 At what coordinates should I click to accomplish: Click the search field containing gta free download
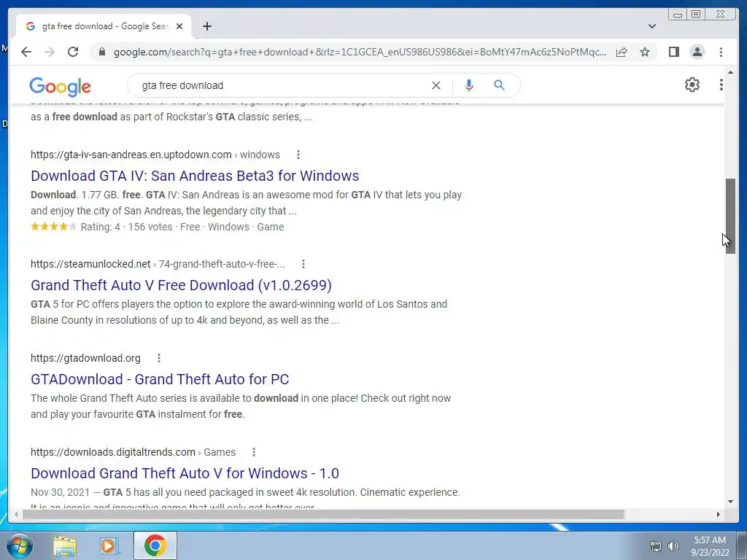281,85
